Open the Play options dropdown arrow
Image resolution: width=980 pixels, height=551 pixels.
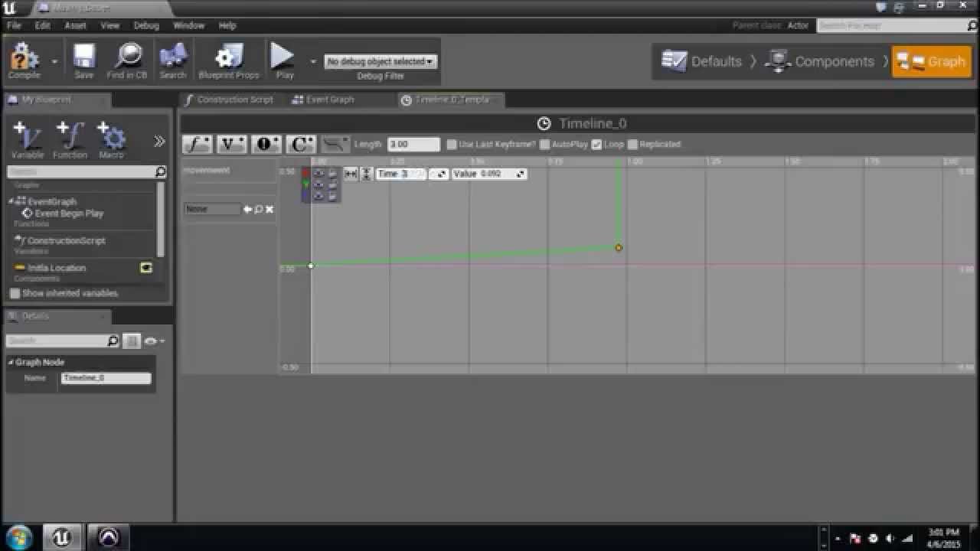point(313,61)
